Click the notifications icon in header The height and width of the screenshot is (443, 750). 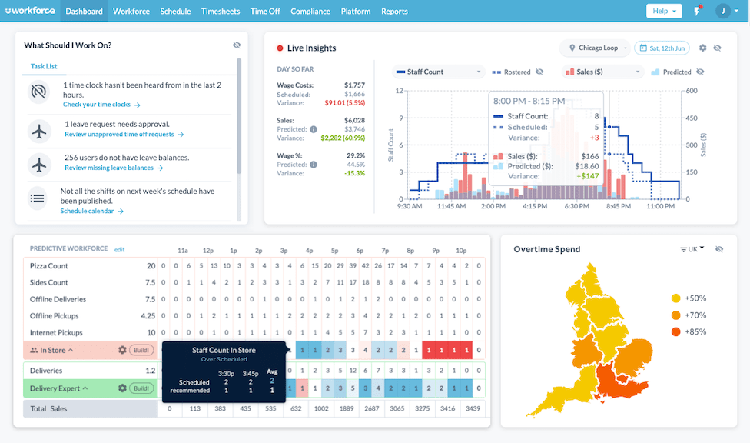pyautogui.click(x=696, y=11)
